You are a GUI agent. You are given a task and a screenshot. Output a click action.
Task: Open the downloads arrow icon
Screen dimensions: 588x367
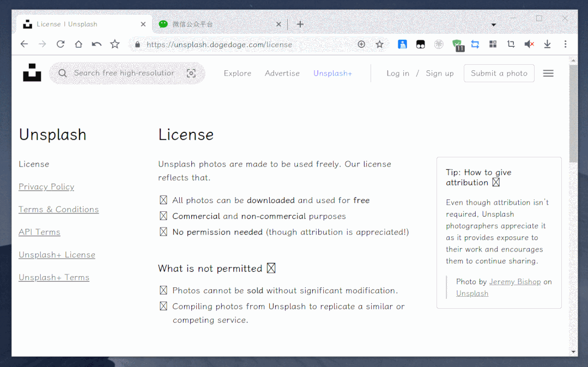pos(548,44)
